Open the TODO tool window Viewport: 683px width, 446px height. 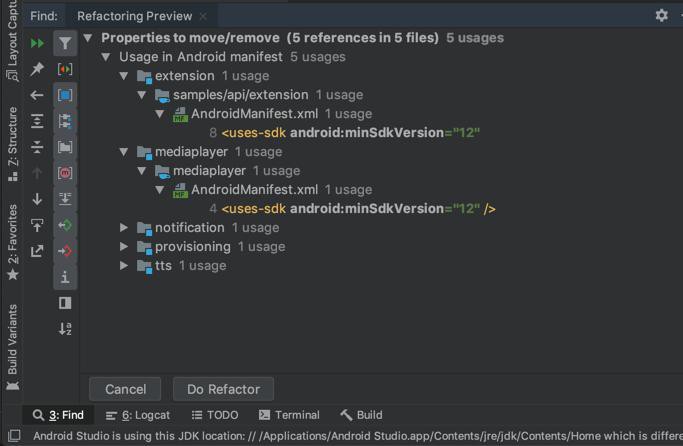click(x=215, y=415)
